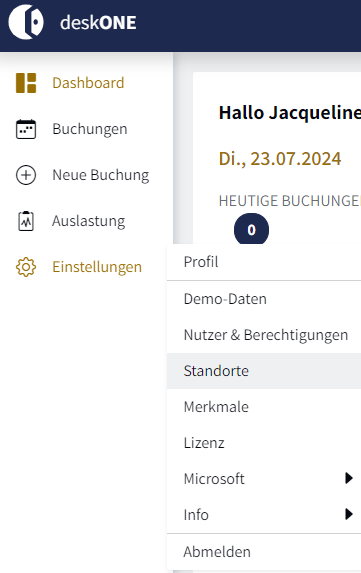This screenshot has width=361, height=573.
Task: Choose Standorte in the menu
Action: point(264,371)
